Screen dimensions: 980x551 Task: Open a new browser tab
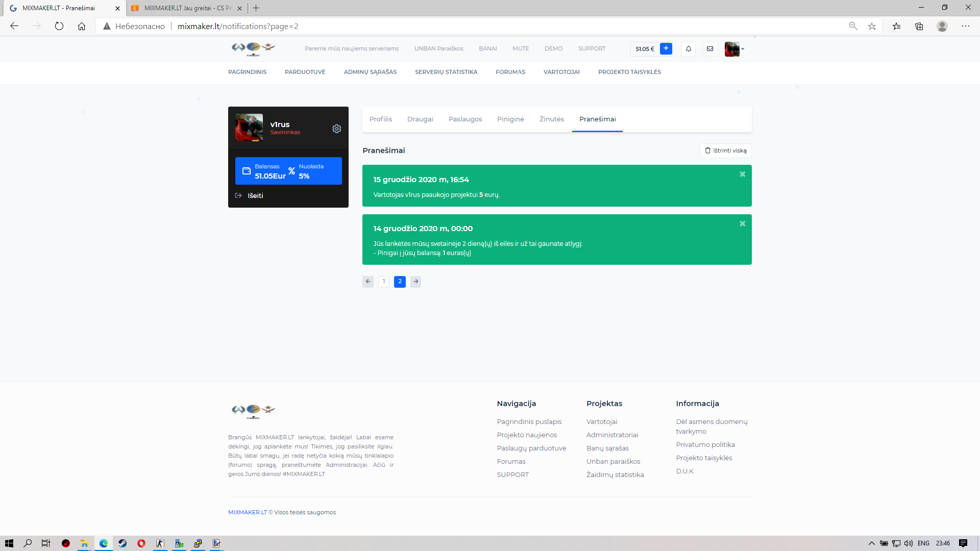point(256,8)
